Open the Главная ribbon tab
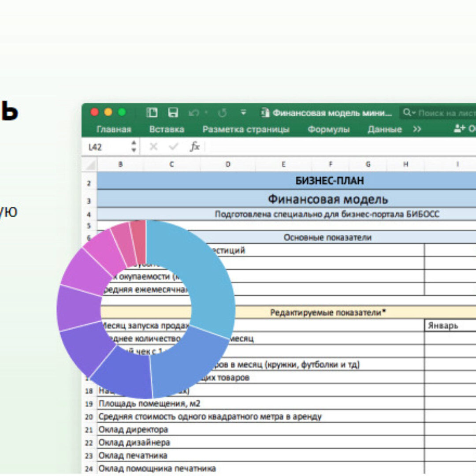Viewport: 476px width, 476px height. click(114, 129)
